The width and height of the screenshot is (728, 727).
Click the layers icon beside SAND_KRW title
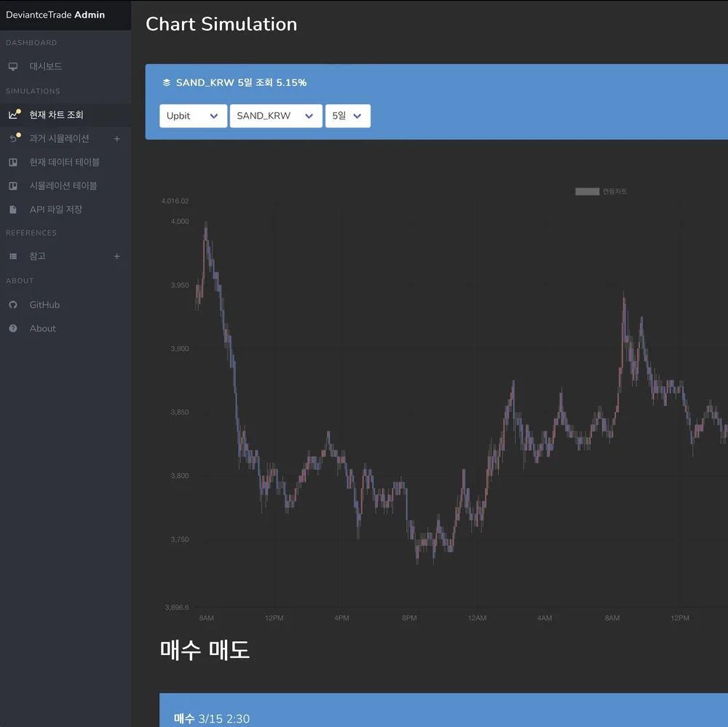pos(166,83)
